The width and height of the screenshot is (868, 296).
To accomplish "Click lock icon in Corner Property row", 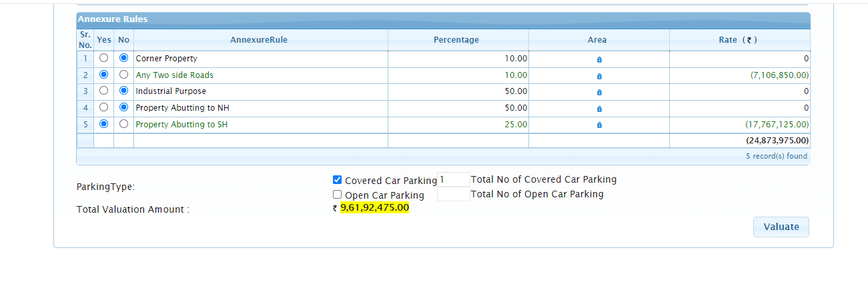I will point(599,59).
